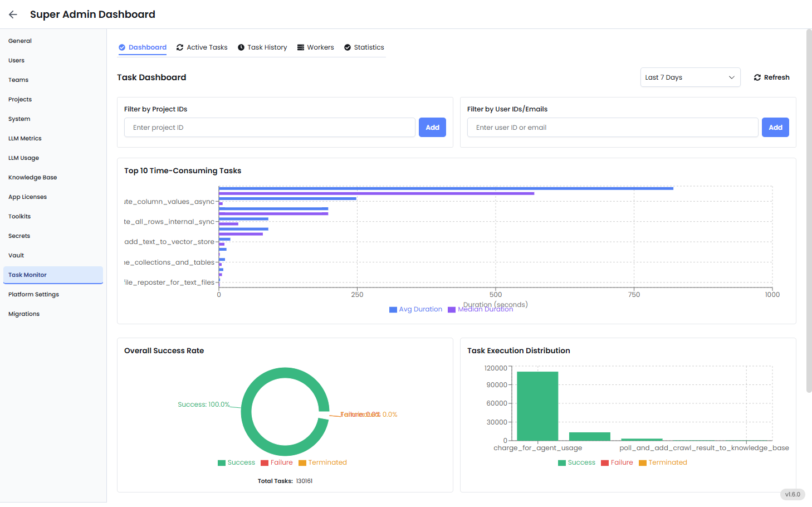812x507 pixels.
Task: Select the Vault section in the sidebar
Action: coord(16,255)
